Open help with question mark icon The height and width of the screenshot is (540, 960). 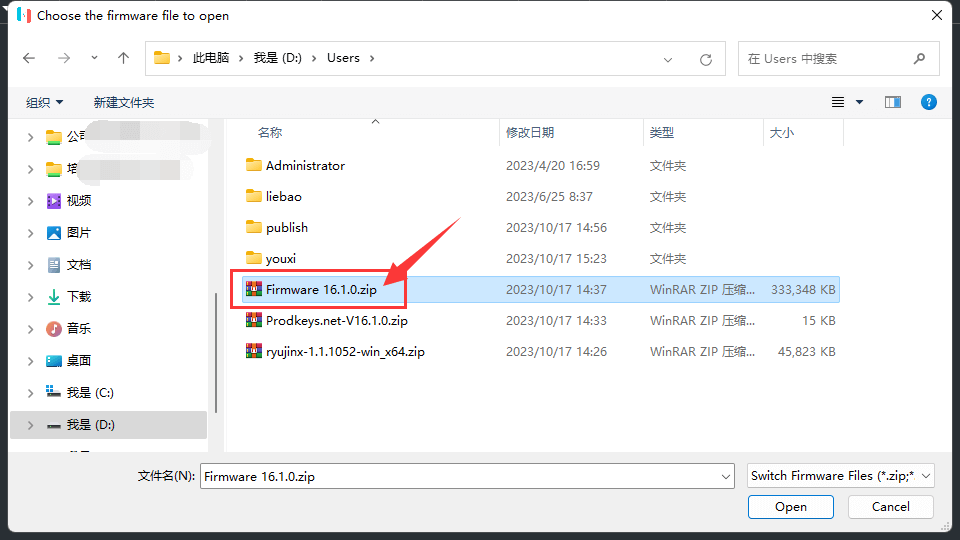click(x=929, y=102)
